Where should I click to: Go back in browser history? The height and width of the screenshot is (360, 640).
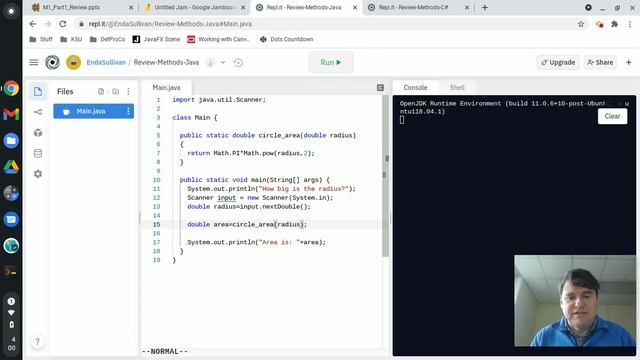(x=33, y=24)
